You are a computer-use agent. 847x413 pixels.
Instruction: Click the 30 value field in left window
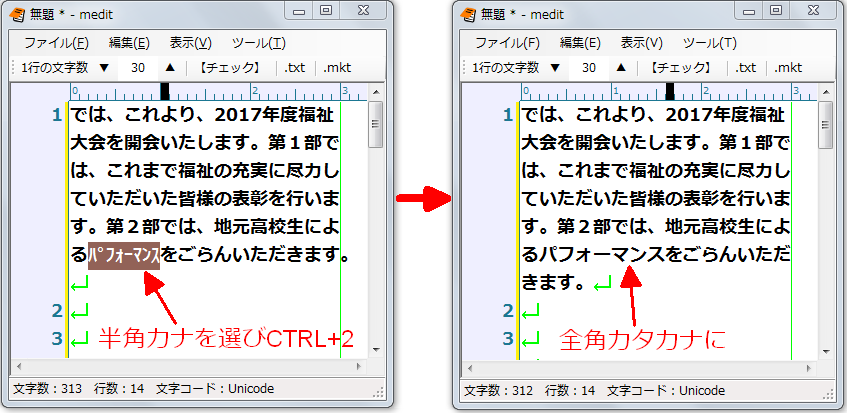pyautogui.click(x=138, y=68)
